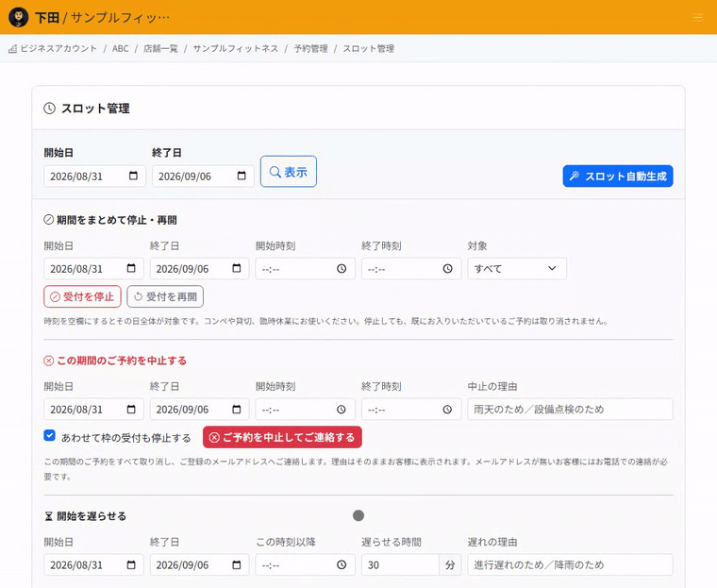Screen dimensions: 717x588
Task: Open calendar for 停止・再開 section 開始日
Action: tap(131, 268)
